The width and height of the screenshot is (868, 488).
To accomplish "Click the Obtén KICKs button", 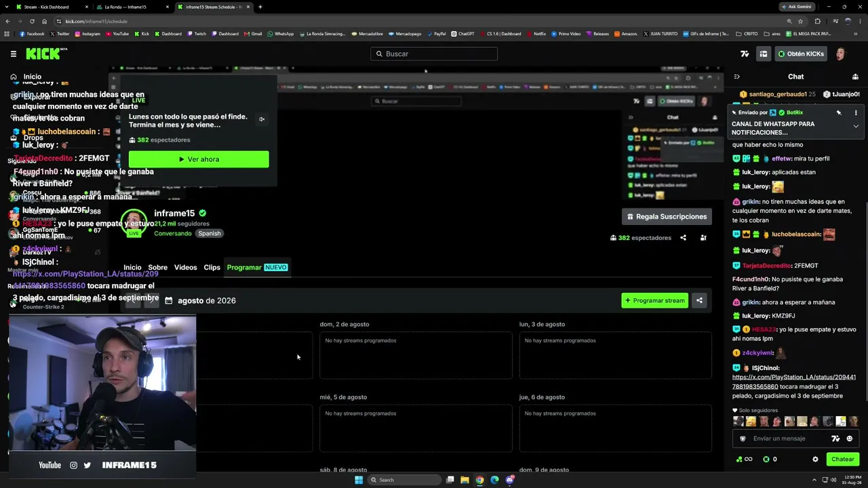I will (801, 54).
